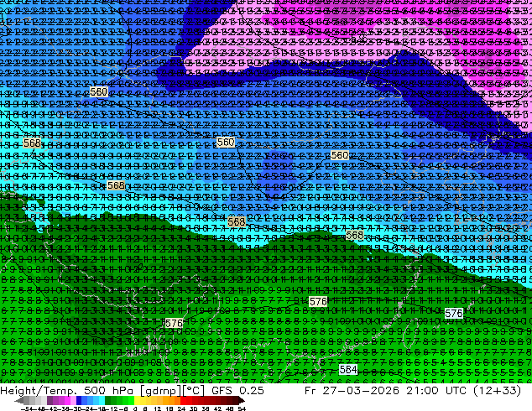Screen dimensions: 532x411
Task: Click the leftmost 576 contour label
Action: tap(174, 323)
